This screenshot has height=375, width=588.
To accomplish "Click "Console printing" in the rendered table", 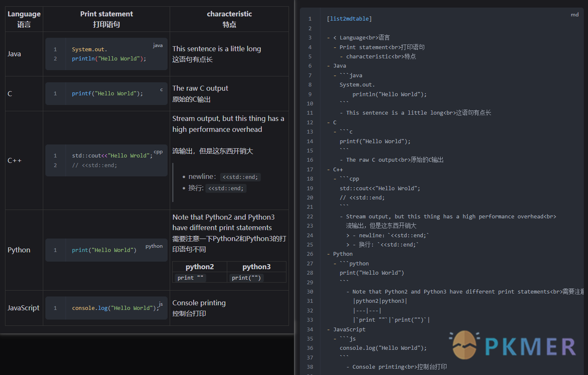I will pos(199,303).
